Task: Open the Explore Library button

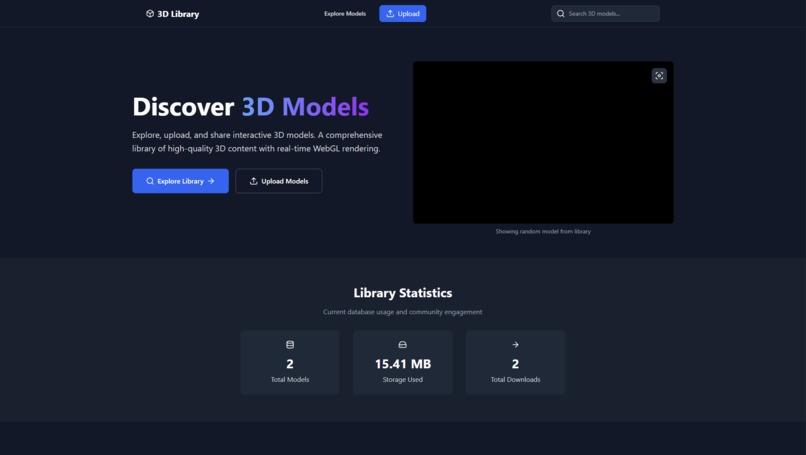Action: 180,181
